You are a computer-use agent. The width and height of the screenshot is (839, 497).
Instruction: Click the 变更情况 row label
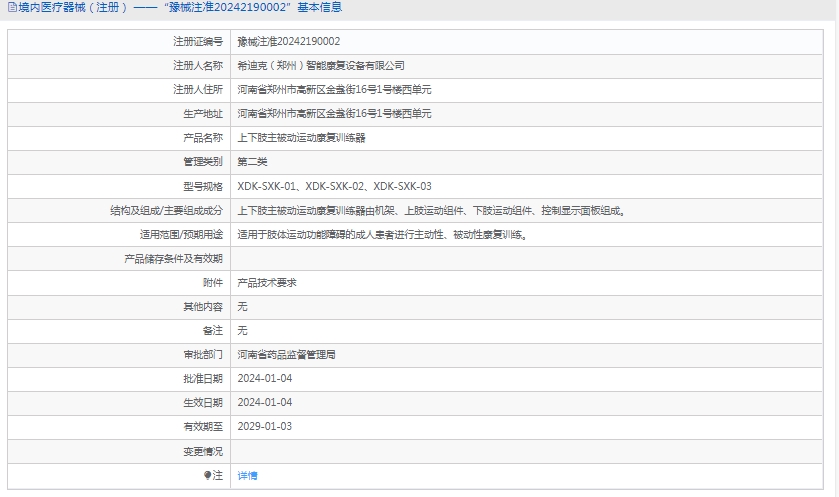[201, 451]
